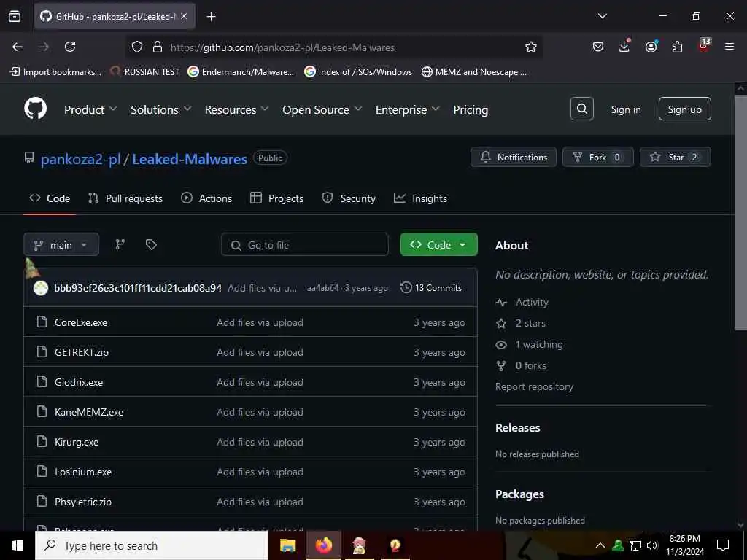
Task: Open the main branch selector dropdown
Action: tap(61, 244)
